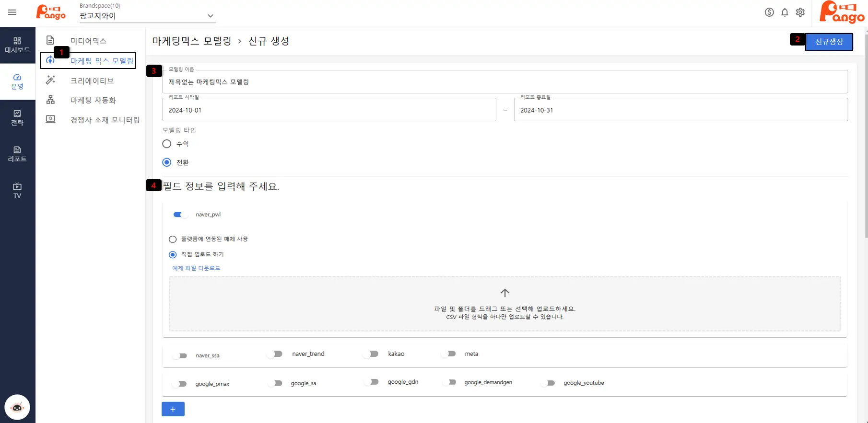Open the hamburger menu icon
The width and height of the screenshot is (868, 423).
[12, 12]
